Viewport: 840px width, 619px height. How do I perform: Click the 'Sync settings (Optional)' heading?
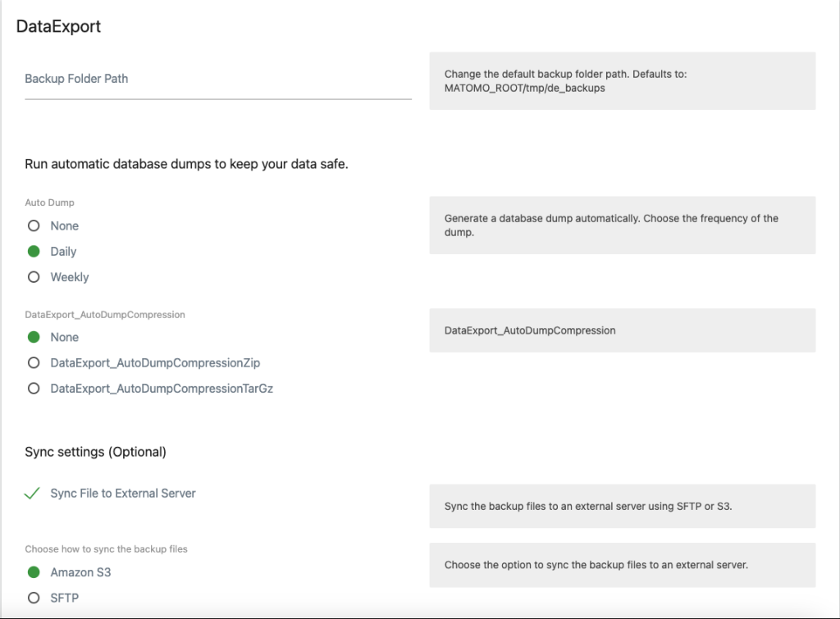pyautogui.click(x=96, y=452)
